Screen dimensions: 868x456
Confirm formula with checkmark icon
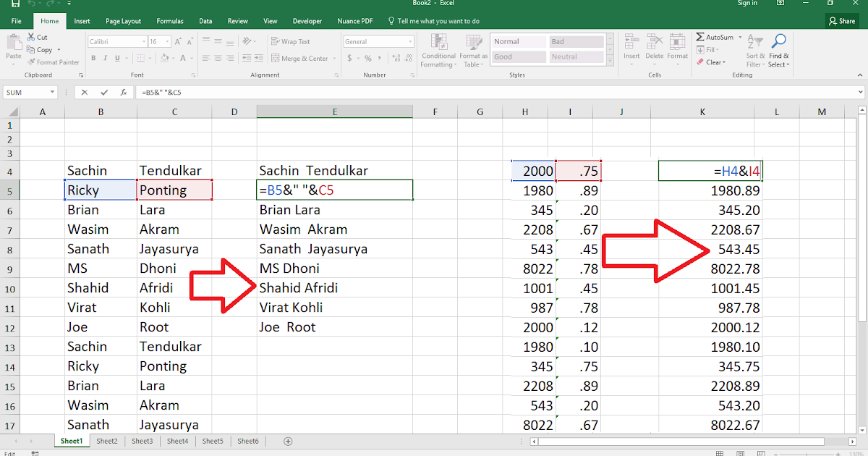(105, 93)
